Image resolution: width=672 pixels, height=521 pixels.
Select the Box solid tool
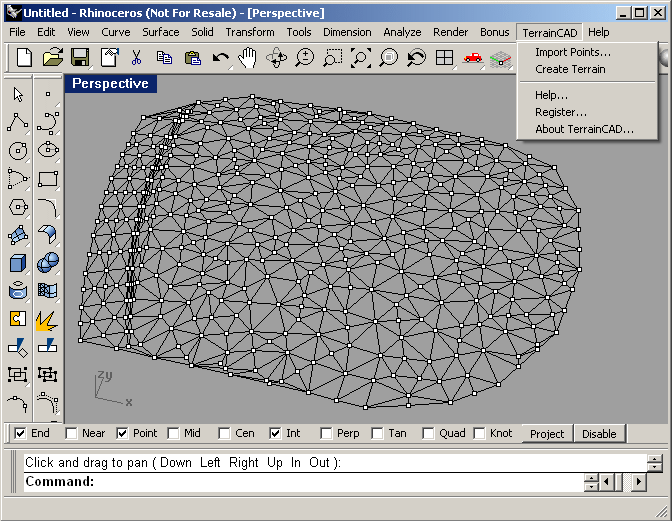18,263
